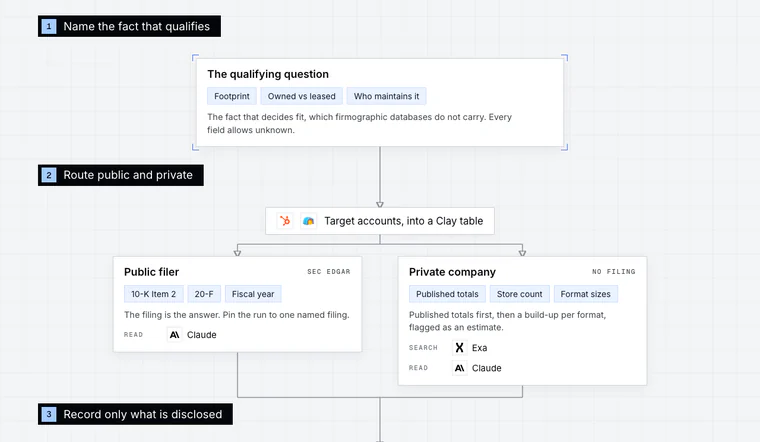Click 'Published totals first' description text
Image resolution: width=760 pixels, height=442 pixels.
[507, 321]
